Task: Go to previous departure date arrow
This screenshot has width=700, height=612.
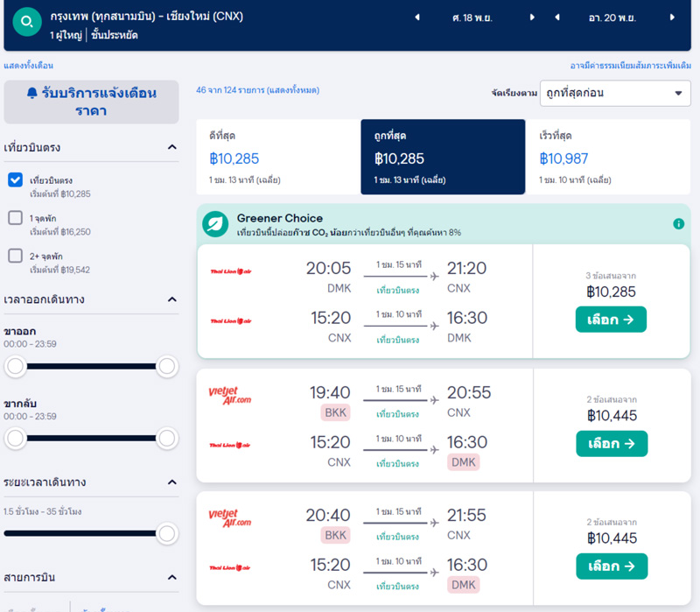Action: pos(416,18)
